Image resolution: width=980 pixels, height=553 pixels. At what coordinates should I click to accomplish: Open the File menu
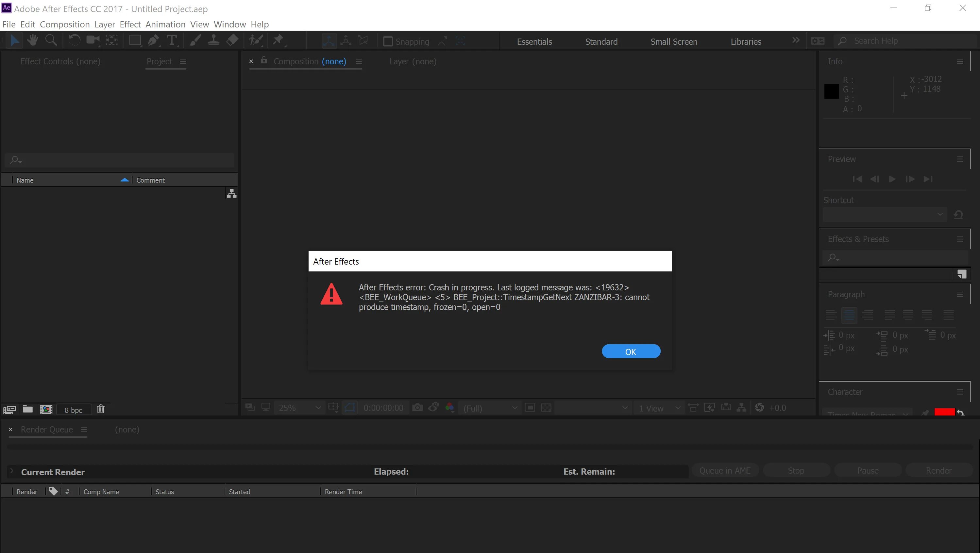tap(9, 24)
